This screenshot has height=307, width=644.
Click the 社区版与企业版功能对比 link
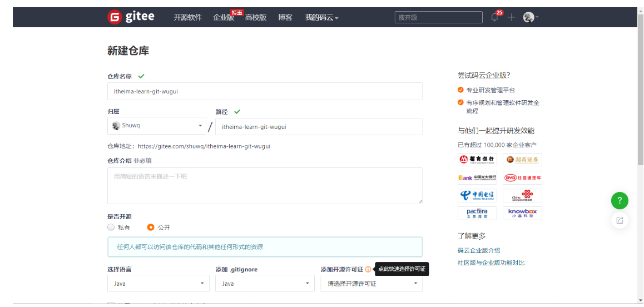click(x=491, y=263)
